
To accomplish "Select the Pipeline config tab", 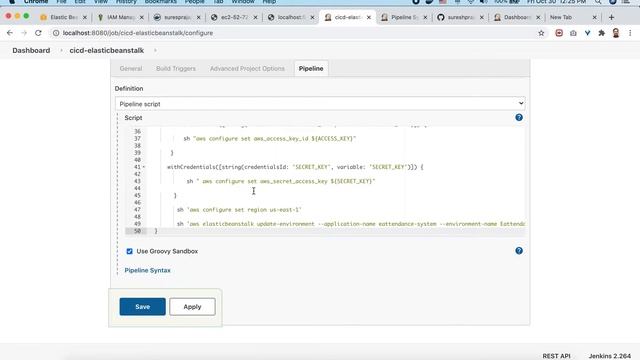I will pyautogui.click(x=311, y=69).
